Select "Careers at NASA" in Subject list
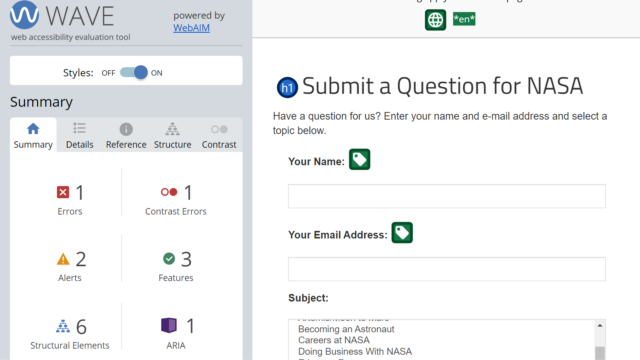Viewport: 640px width, 360px height. (x=334, y=340)
